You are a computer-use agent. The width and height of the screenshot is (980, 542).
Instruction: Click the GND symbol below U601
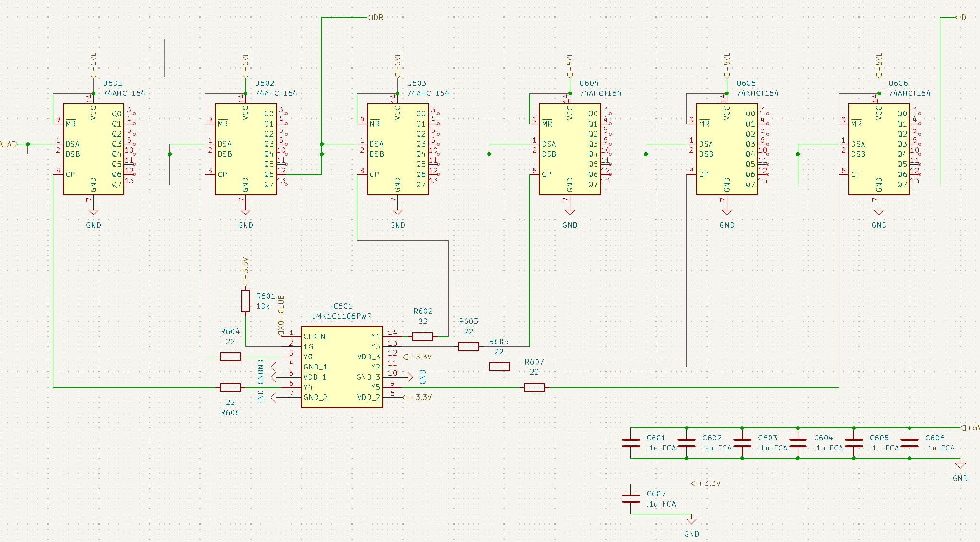[x=93, y=212]
